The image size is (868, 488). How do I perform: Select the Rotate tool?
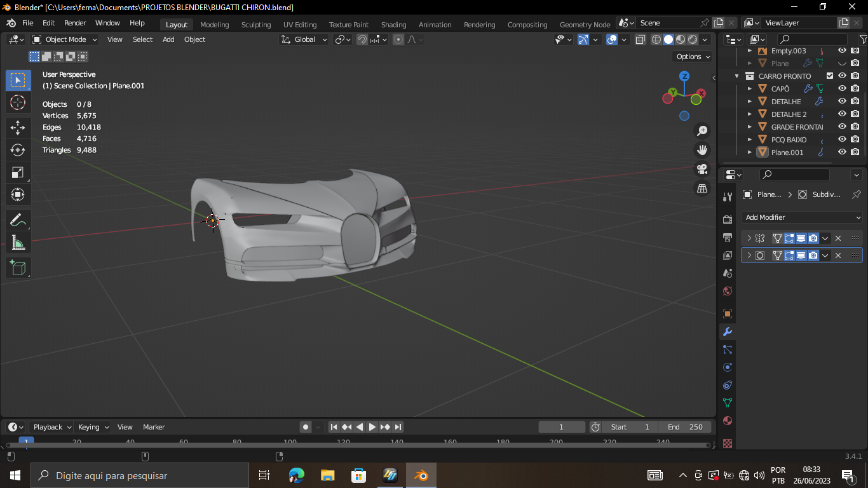(18, 150)
